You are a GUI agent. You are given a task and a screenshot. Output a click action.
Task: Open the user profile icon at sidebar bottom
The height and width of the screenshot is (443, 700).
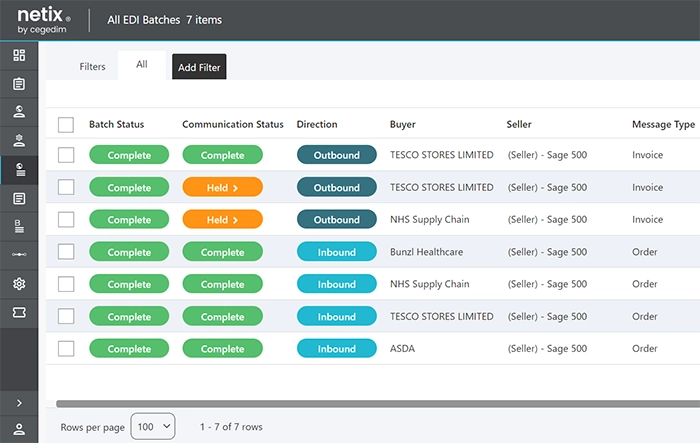19,430
